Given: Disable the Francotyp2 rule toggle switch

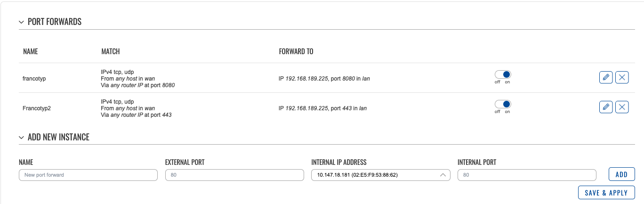Looking at the screenshot, I should (502, 104).
